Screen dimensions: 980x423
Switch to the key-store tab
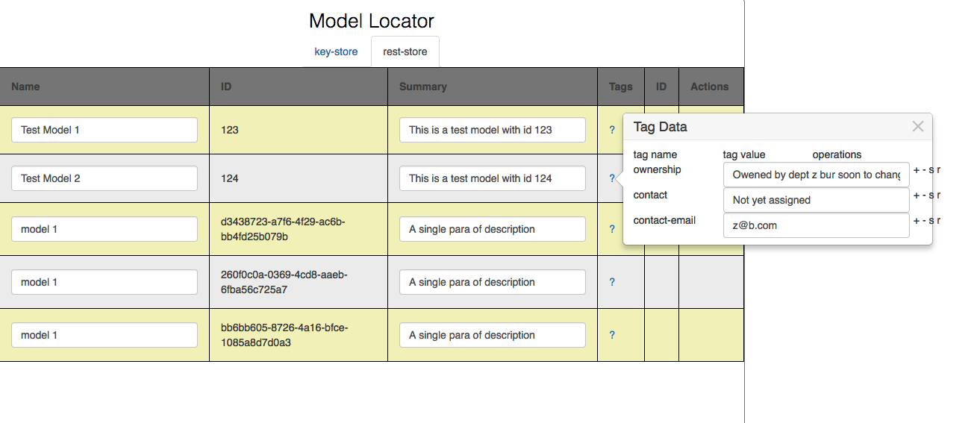336,51
